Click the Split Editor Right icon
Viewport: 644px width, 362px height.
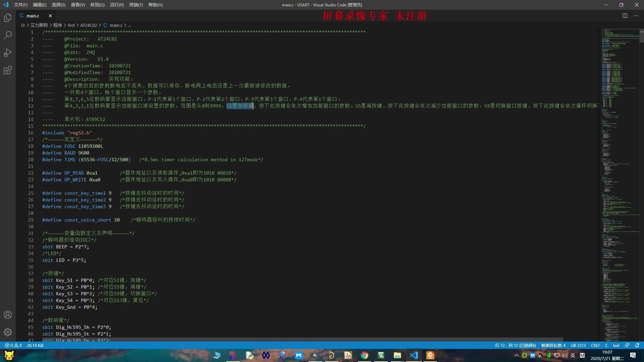click(625, 16)
